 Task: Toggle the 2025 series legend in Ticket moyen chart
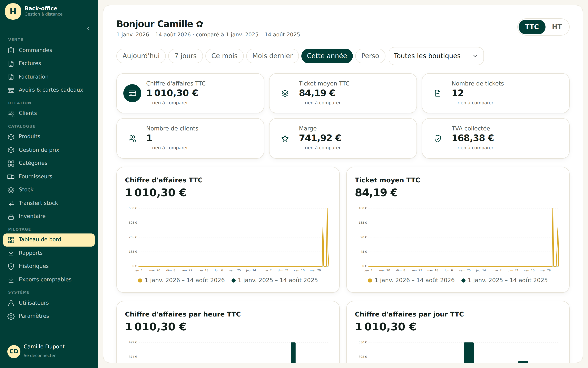504,280
